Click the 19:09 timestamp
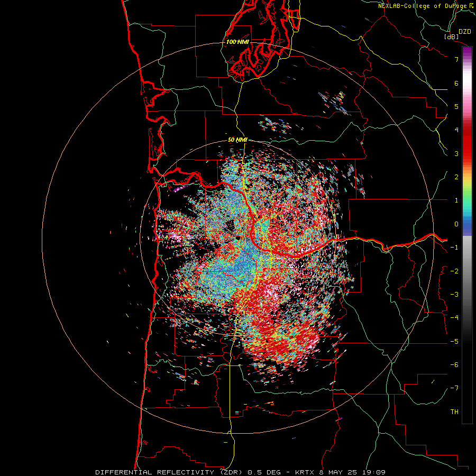This screenshot has height=476, width=476. pyautogui.click(x=373, y=472)
